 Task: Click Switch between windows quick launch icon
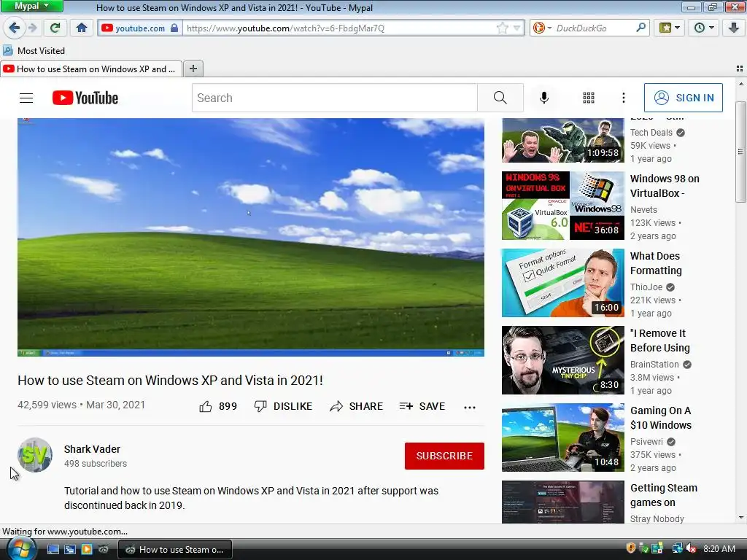coord(70,550)
